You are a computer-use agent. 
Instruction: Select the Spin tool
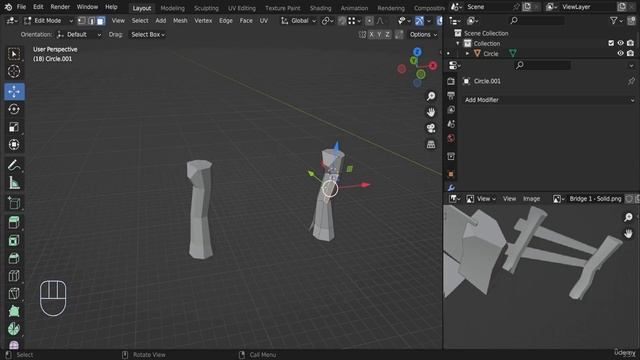pyautogui.click(x=14, y=329)
